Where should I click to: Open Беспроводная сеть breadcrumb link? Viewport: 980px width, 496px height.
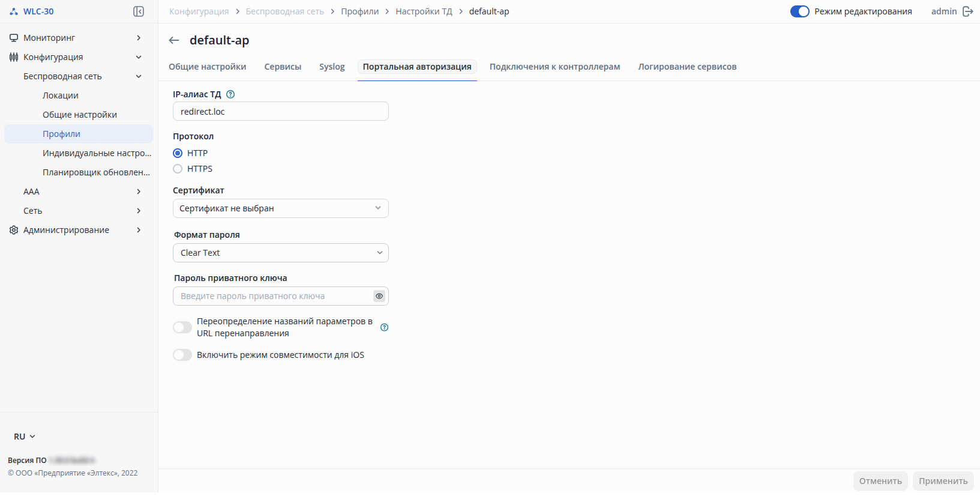[284, 11]
